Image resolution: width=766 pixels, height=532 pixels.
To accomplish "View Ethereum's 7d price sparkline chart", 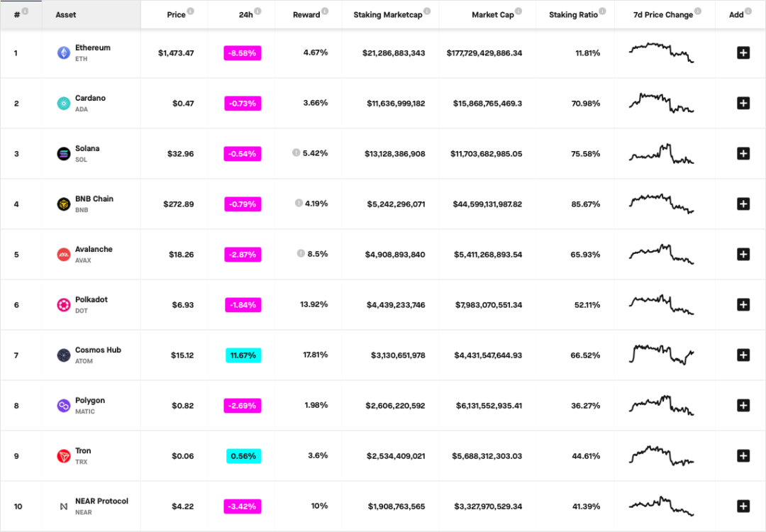I will [662, 52].
